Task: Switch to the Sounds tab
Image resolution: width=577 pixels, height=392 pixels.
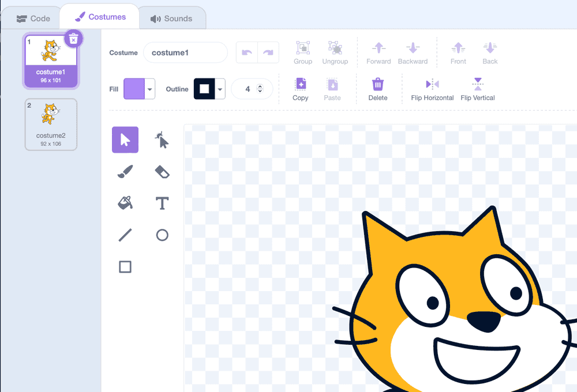Action: coord(171,18)
